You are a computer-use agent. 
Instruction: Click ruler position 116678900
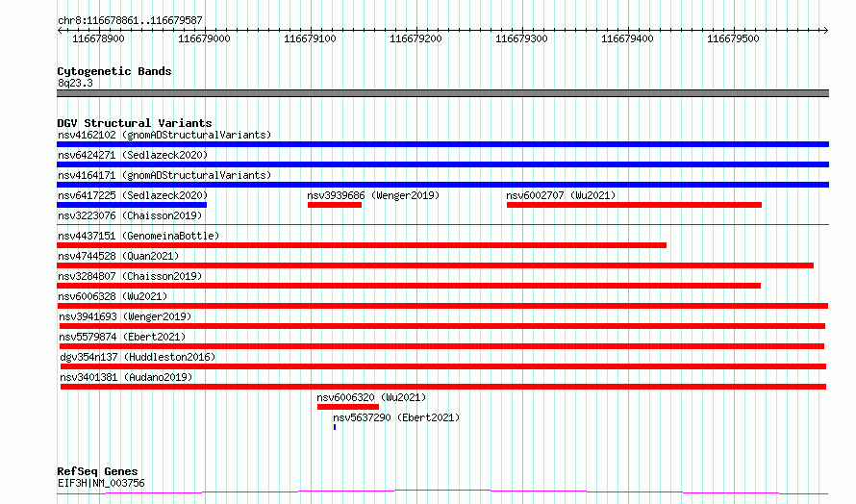pyautogui.click(x=98, y=38)
